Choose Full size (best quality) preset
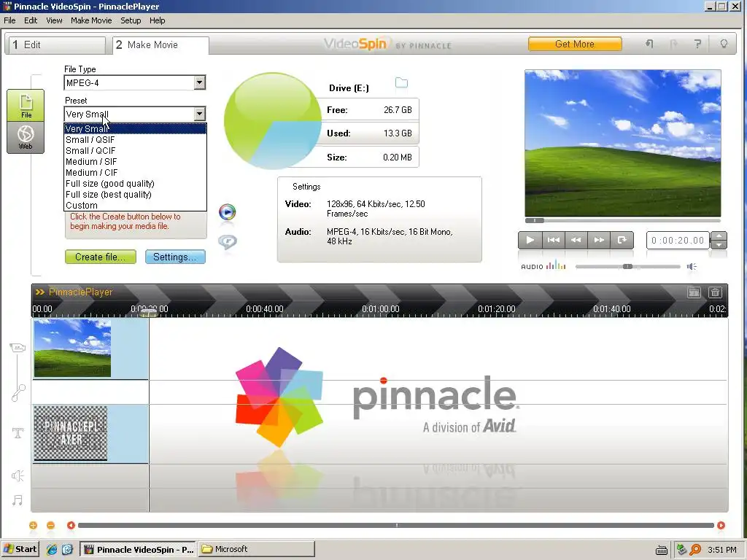Image resolution: width=747 pixels, height=560 pixels. (x=135, y=194)
